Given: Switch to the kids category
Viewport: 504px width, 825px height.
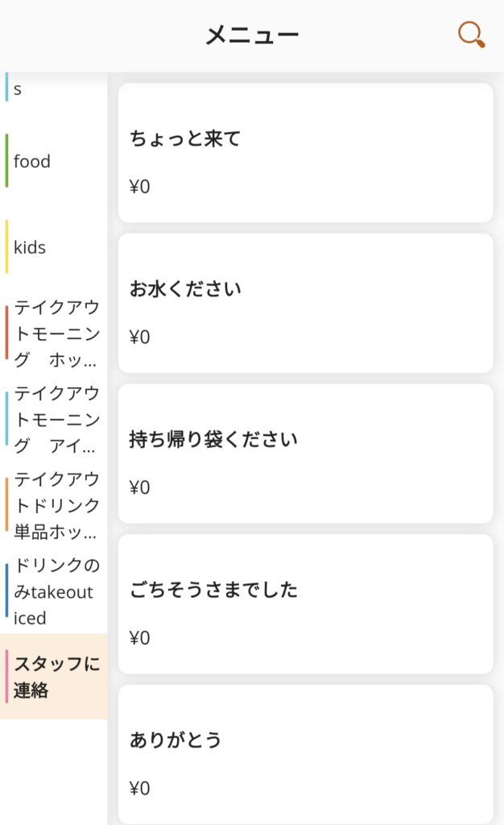Looking at the screenshot, I should (x=30, y=247).
